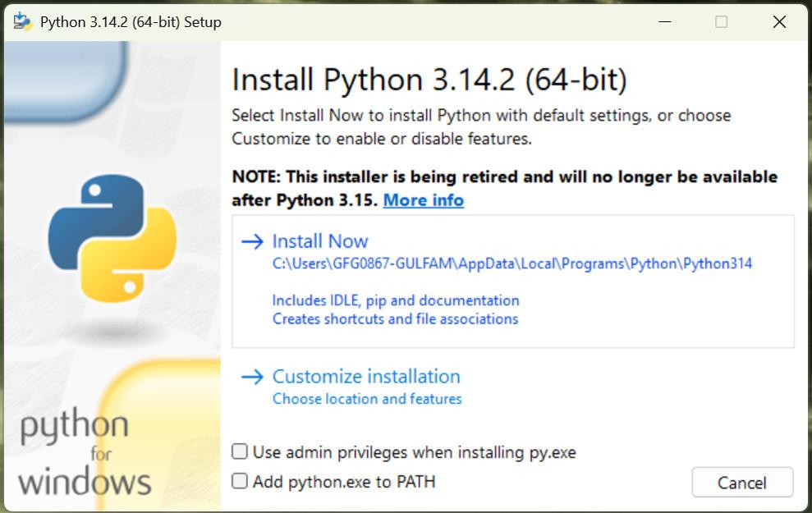This screenshot has height=513, width=812.
Task: Open the 'More info' link
Action: [x=423, y=200]
